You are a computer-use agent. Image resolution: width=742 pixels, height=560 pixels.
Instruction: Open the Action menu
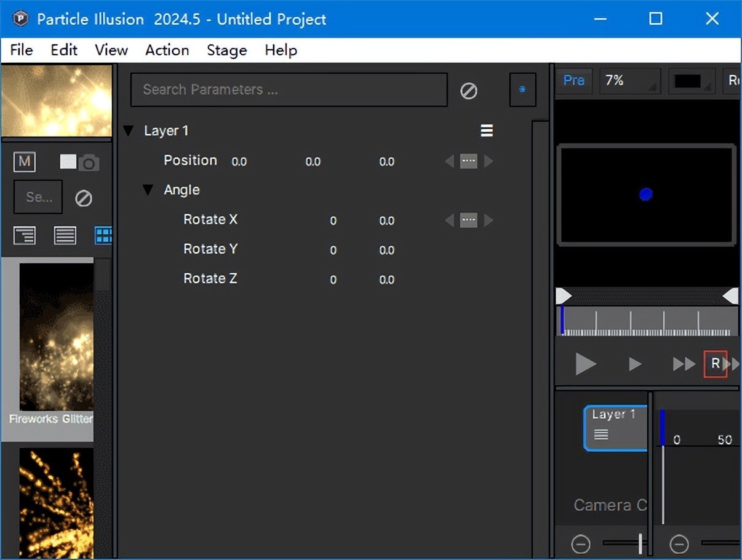click(x=167, y=50)
